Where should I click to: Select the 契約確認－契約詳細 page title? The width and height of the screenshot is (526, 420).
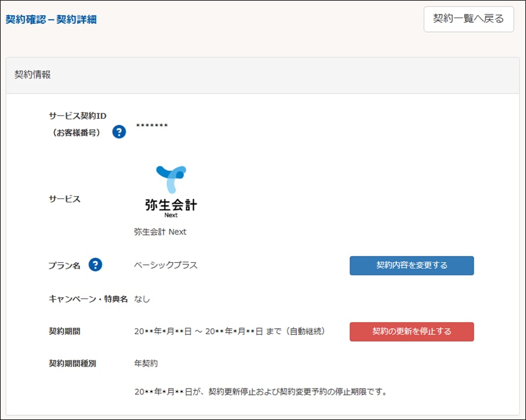(51, 19)
